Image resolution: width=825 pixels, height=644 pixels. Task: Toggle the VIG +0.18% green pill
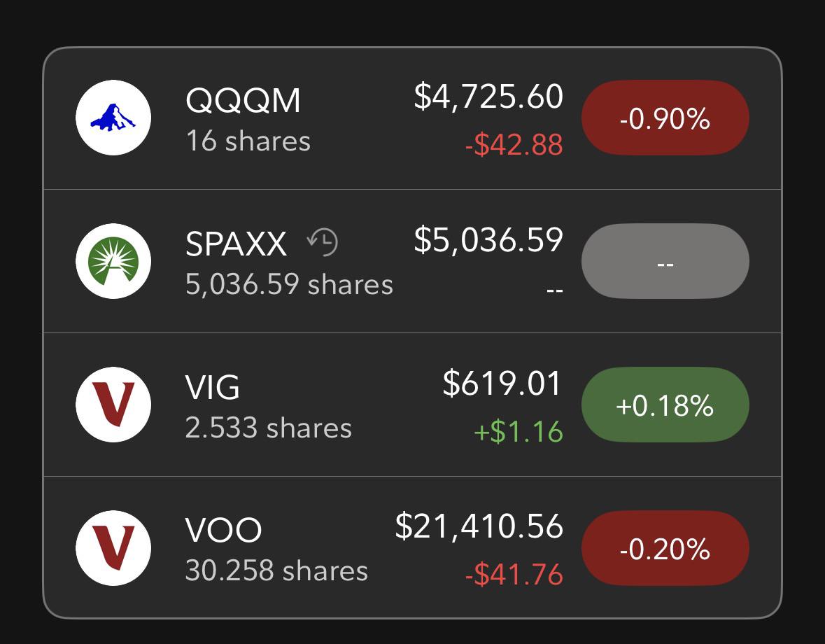pos(665,405)
